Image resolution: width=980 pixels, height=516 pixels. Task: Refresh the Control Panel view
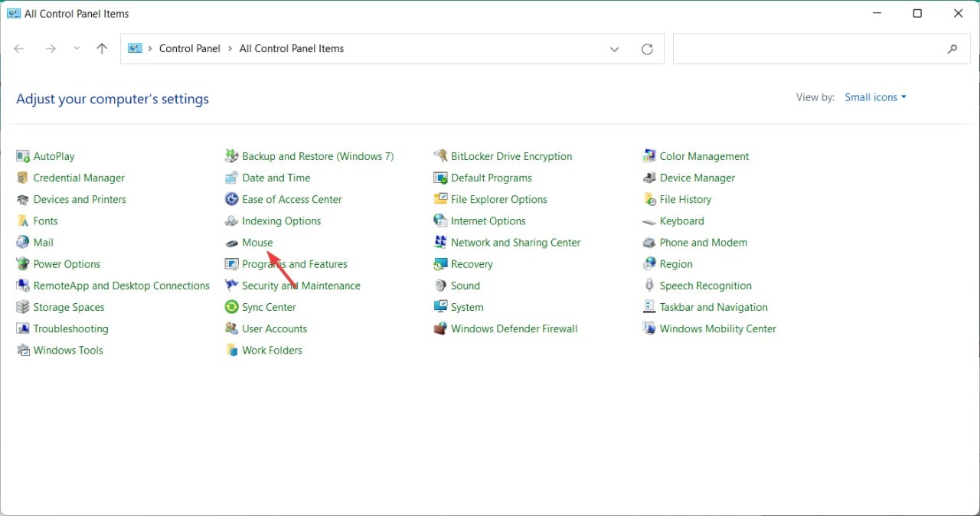click(647, 49)
